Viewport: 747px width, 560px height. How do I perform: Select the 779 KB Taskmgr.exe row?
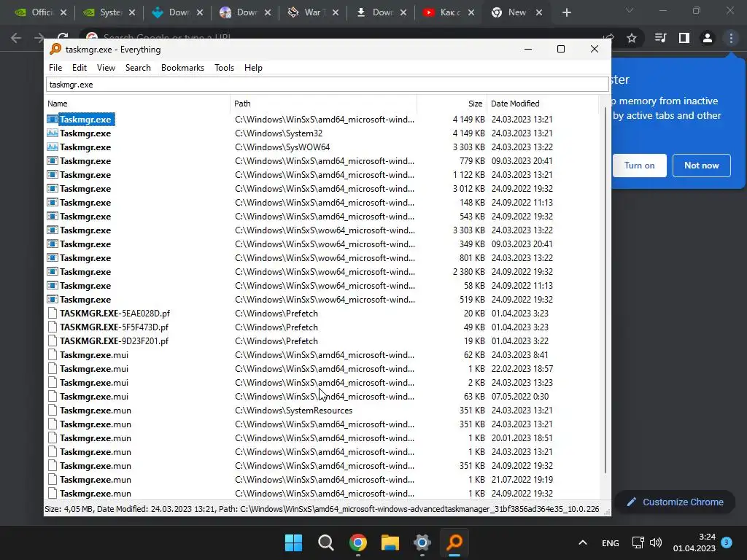pos(322,161)
